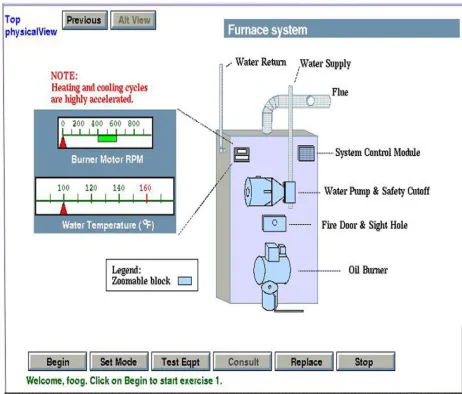Click the Furnace system title banner

341,29
